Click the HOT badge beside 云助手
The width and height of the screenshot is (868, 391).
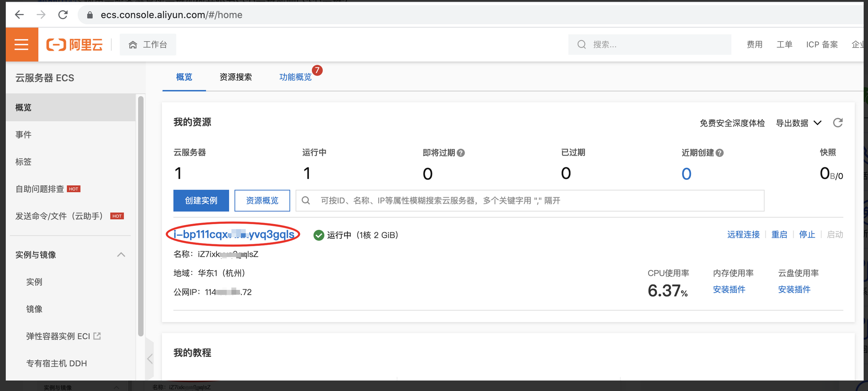(117, 216)
